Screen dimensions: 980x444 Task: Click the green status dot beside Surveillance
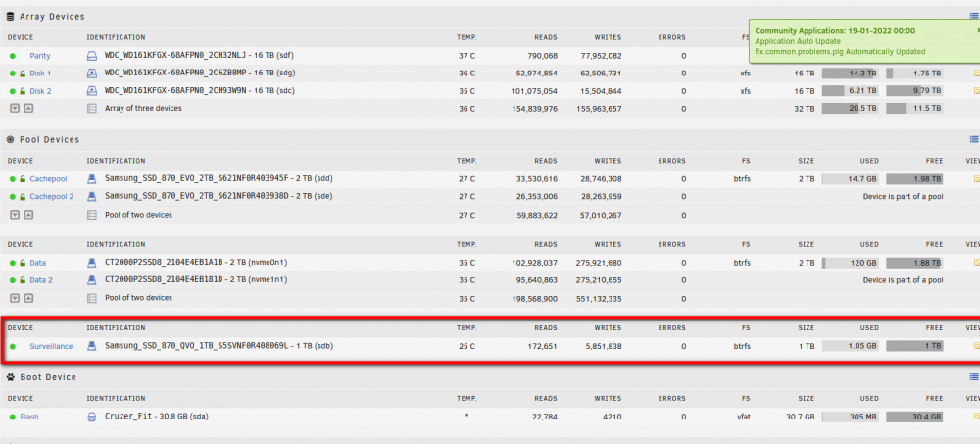tap(13, 346)
